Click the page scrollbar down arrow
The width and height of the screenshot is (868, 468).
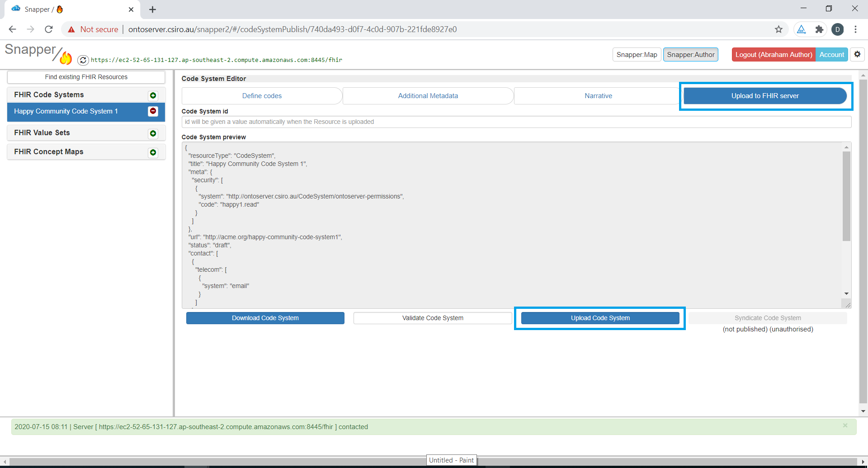863,411
